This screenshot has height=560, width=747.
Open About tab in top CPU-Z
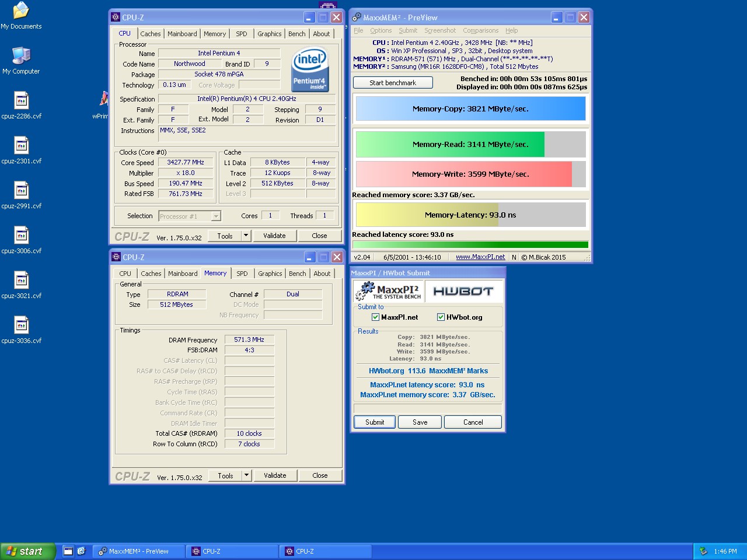322,34
